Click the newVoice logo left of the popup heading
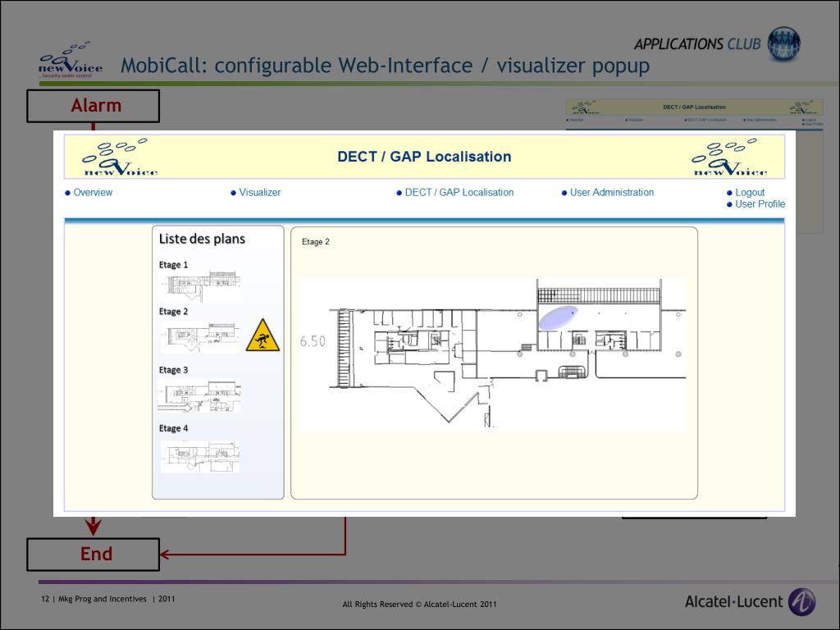The height and width of the screenshot is (630, 840). pyautogui.click(x=120, y=157)
